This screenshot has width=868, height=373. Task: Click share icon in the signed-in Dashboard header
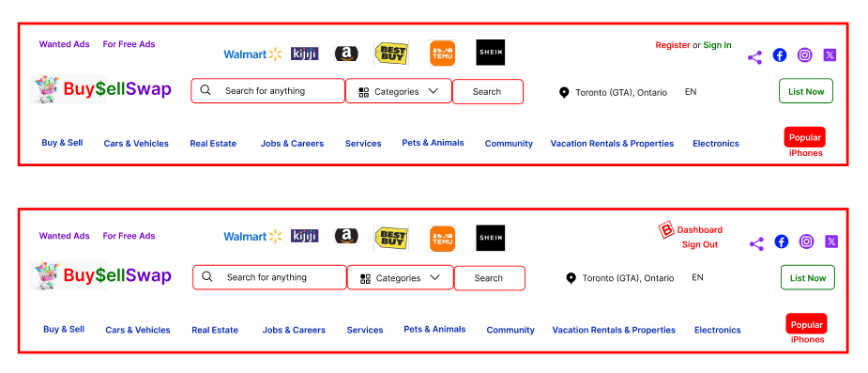[756, 244]
